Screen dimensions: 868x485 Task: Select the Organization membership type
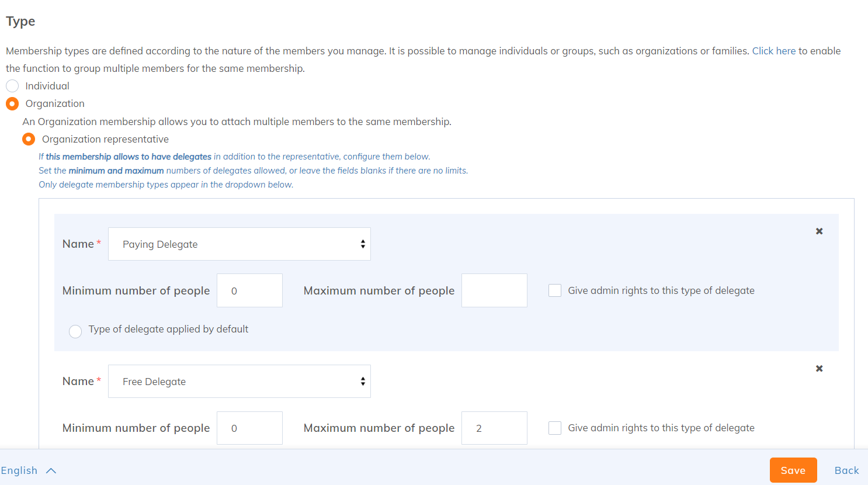point(12,104)
